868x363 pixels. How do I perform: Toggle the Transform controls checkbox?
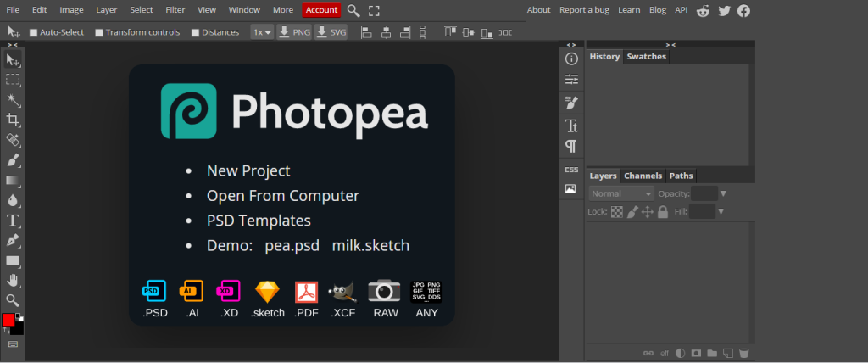99,32
